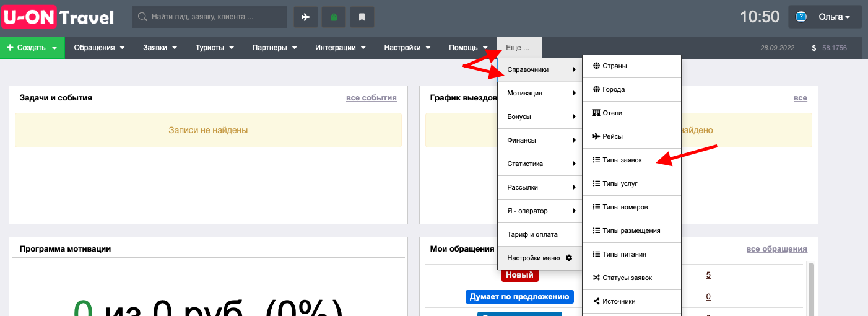Image resolution: width=868 pixels, height=316 pixels.
Task: Click the list icon beside Типы номеров
Action: pos(596,207)
